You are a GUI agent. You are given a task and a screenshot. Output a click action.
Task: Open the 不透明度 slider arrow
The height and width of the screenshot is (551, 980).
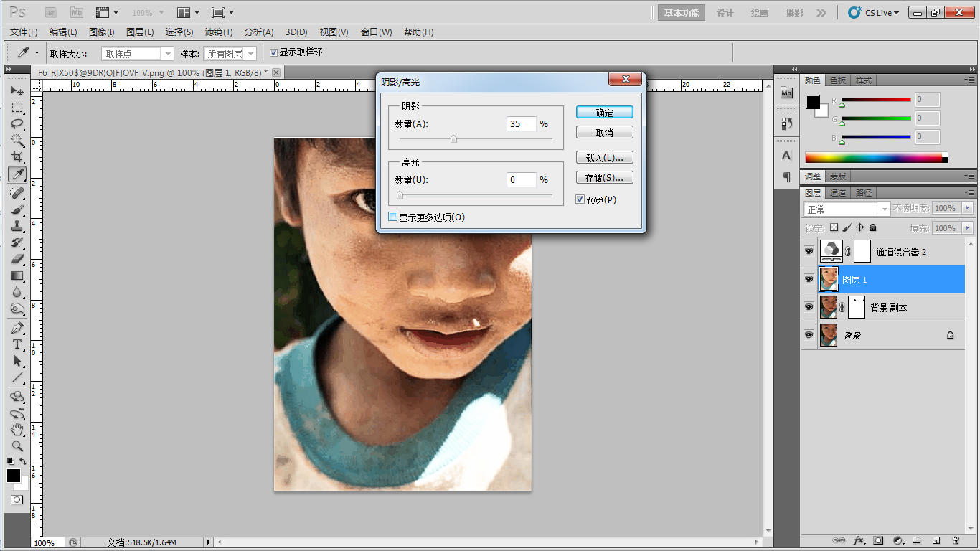(969, 208)
